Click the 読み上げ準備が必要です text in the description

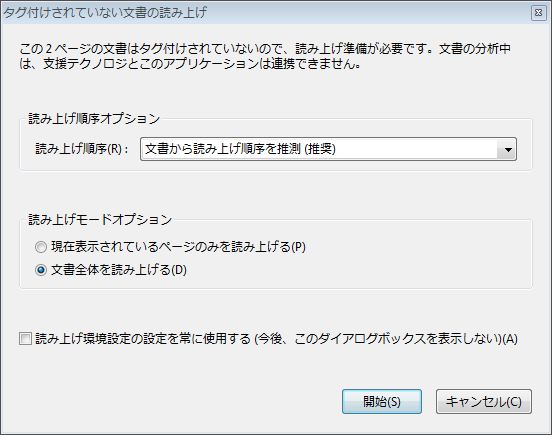click(364, 49)
